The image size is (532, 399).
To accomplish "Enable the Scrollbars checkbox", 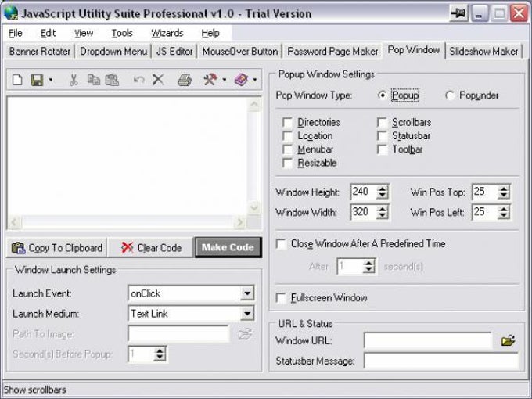I will 382,123.
